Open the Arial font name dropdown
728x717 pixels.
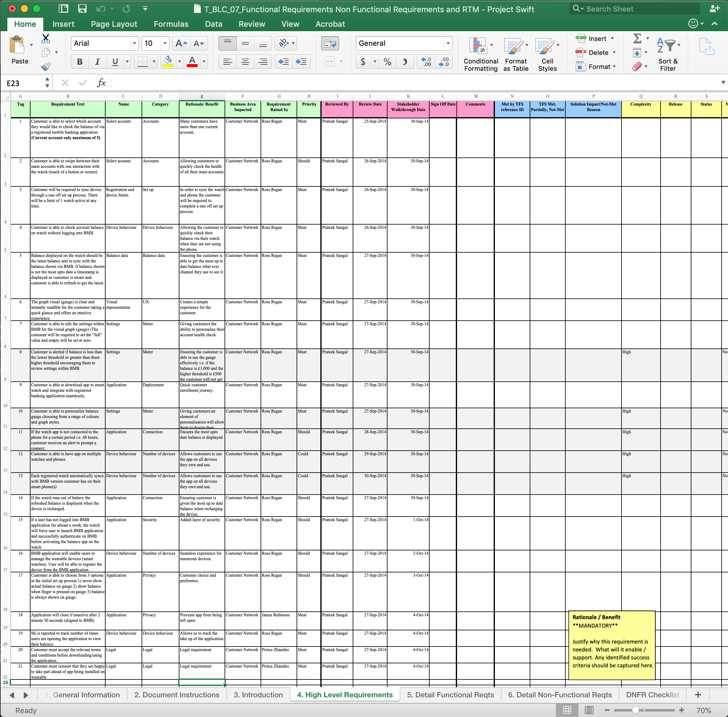tap(134, 44)
